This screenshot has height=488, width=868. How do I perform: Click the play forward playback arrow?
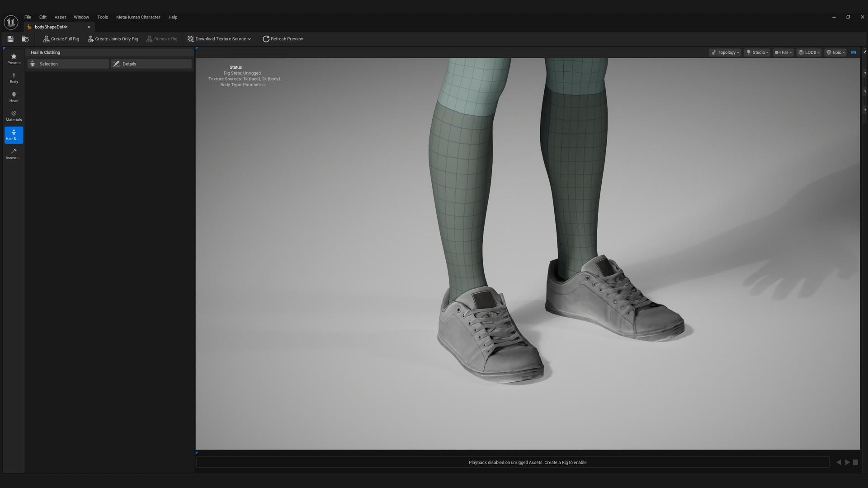coord(847,462)
